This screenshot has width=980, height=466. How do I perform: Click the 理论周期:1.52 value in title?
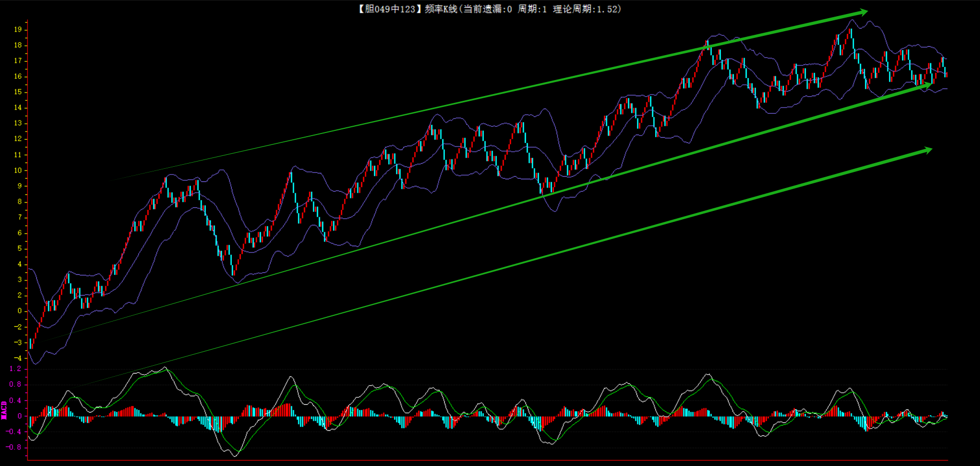585,9
